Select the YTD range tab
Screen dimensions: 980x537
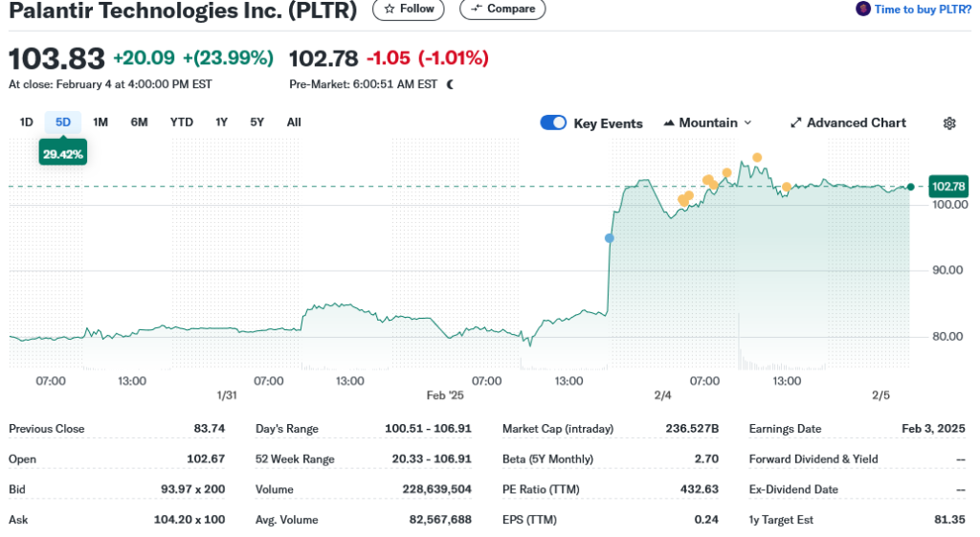point(182,122)
